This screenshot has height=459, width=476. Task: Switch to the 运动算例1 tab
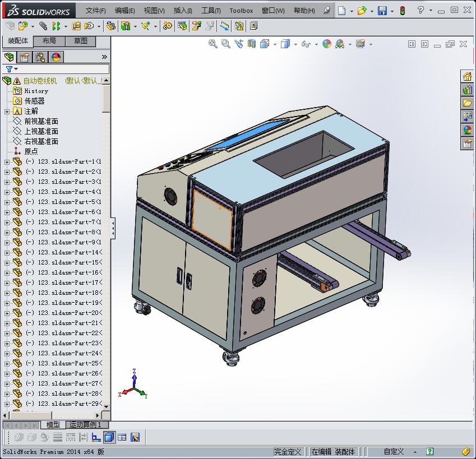[88, 425]
